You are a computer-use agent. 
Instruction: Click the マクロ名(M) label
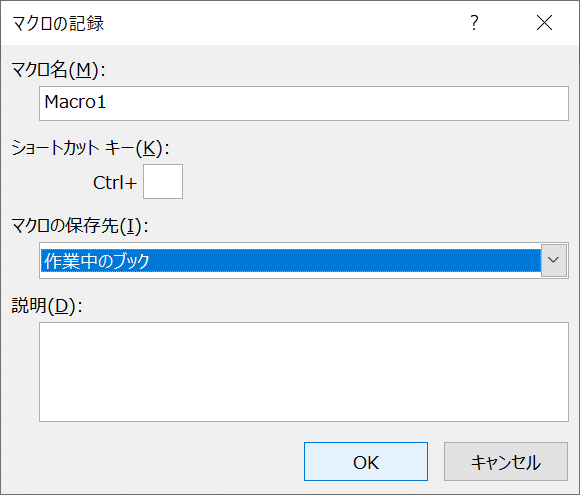click(x=58, y=69)
